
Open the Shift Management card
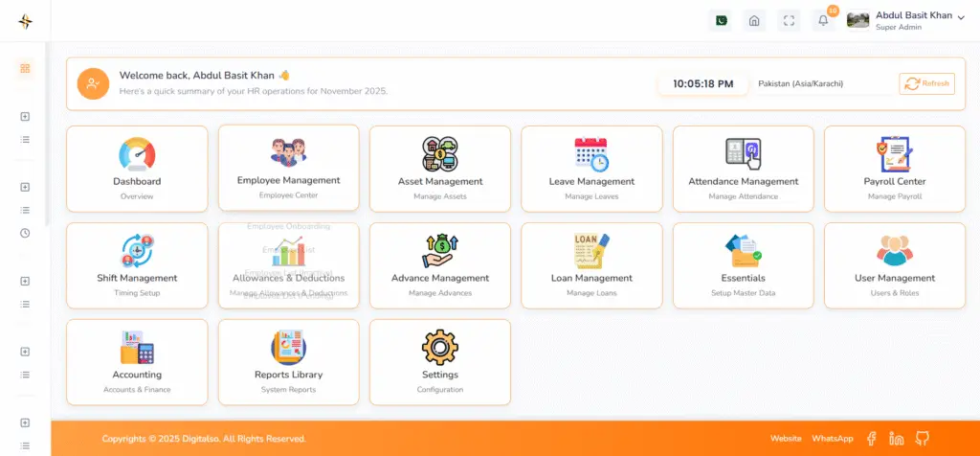pos(137,265)
